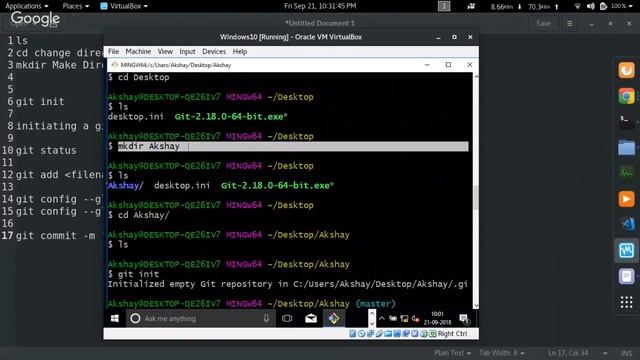Click the Right Ctrl host key indicator
The height and width of the screenshot is (360, 640).
(452, 333)
